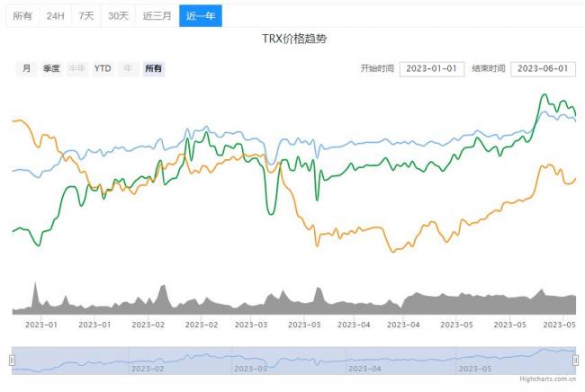585x392 pixels.
Task: Open the Highcharts.com.cn credit link
Action: pos(548,379)
